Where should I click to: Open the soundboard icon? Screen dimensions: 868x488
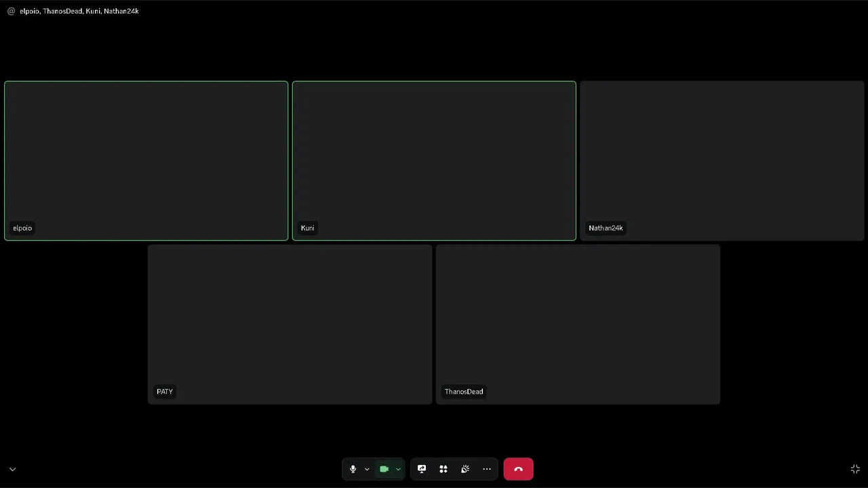click(x=465, y=469)
